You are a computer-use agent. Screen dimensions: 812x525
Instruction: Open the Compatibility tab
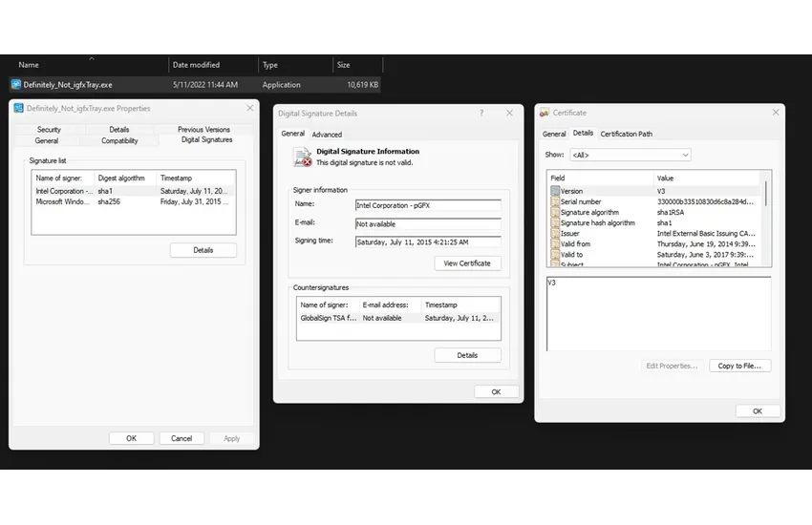(x=119, y=140)
